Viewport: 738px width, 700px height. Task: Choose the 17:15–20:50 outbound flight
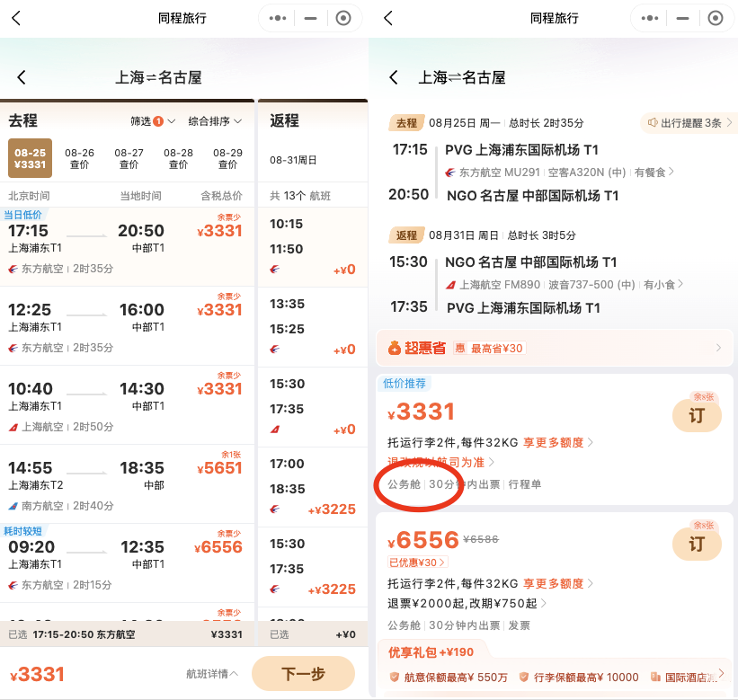click(x=127, y=246)
